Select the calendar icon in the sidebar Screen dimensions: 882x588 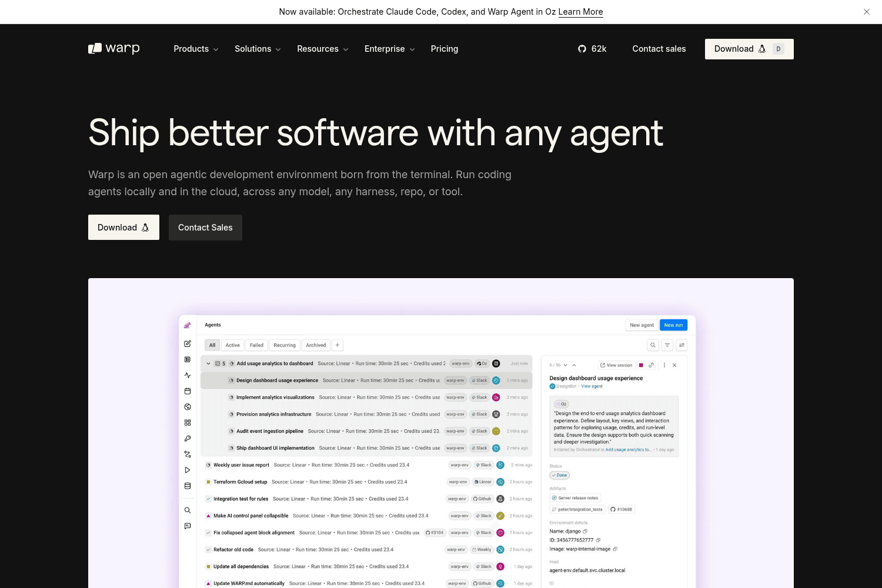tap(188, 391)
